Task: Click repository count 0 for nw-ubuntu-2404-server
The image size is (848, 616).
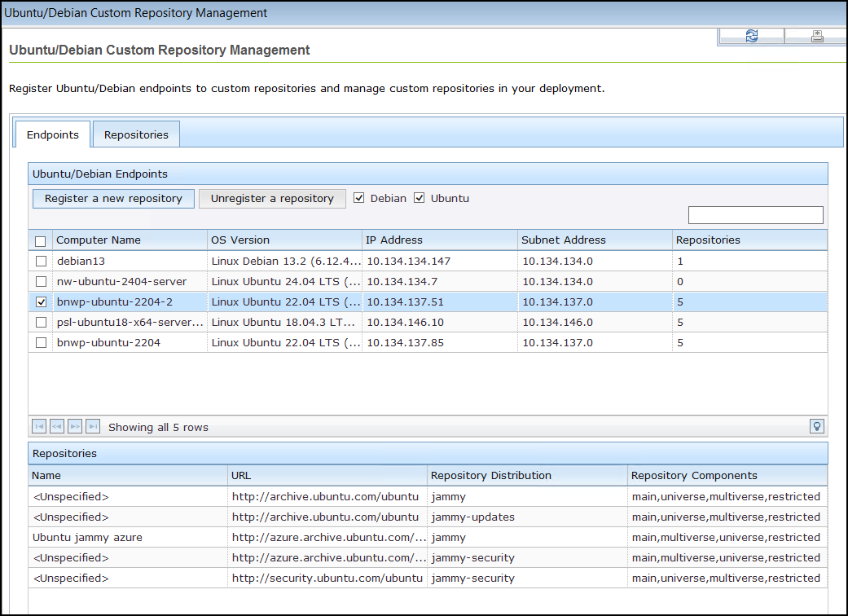Action: click(x=680, y=282)
